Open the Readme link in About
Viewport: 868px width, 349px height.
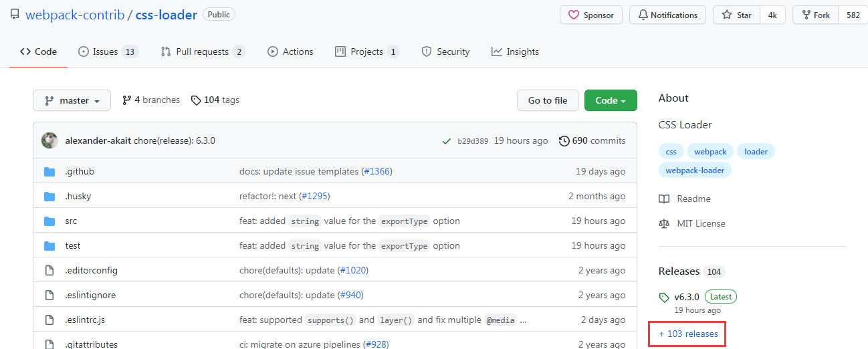coord(685,199)
